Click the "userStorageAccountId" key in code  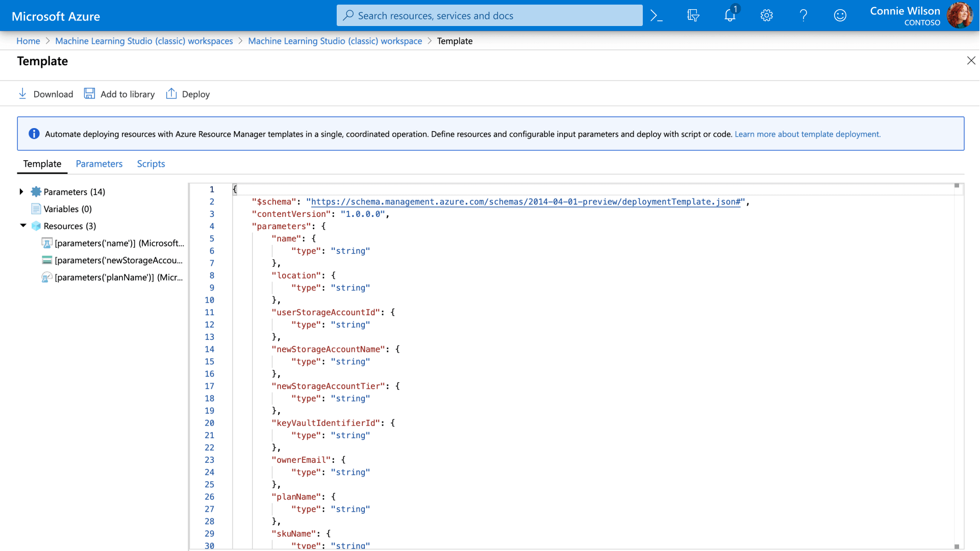click(x=326, y=312)
